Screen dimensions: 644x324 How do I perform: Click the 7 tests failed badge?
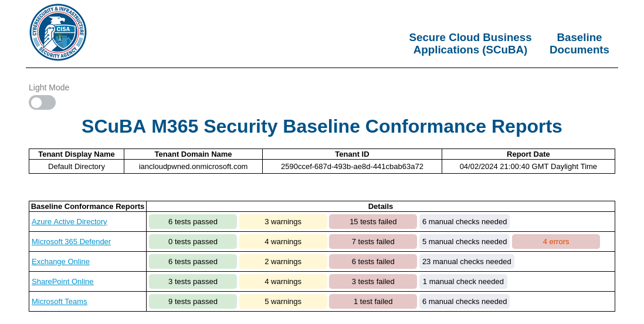tap(373, 242)
